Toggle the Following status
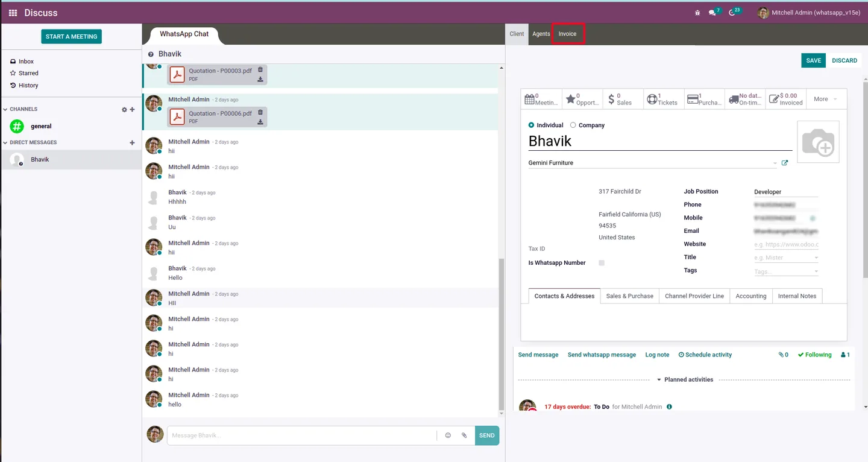The image size is (868, 462). (x=814, y=355)
